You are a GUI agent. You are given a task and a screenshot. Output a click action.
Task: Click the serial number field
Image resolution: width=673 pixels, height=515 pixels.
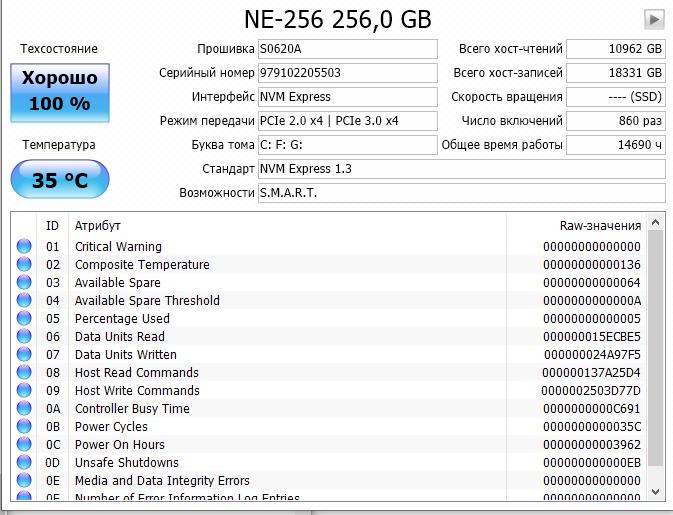tap(346, 73)
